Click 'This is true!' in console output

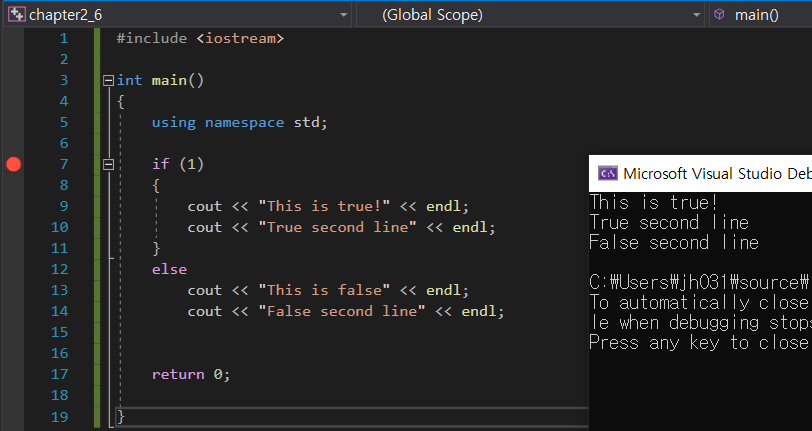[x=654, y=202]
